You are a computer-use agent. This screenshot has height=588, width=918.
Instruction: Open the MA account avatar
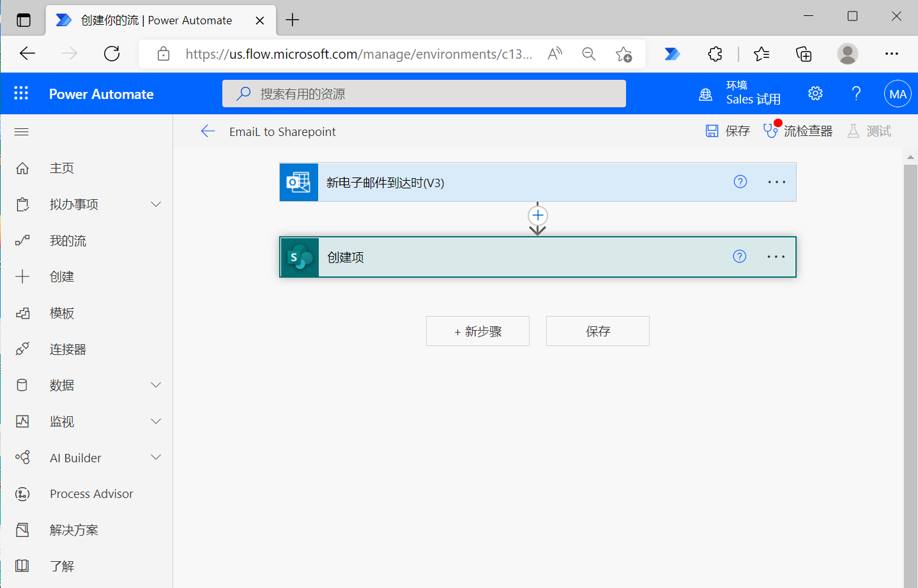(x=898, y=94)
